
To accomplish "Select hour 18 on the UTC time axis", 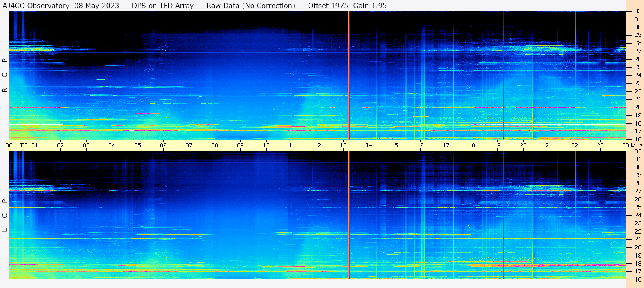I will 472,145.
